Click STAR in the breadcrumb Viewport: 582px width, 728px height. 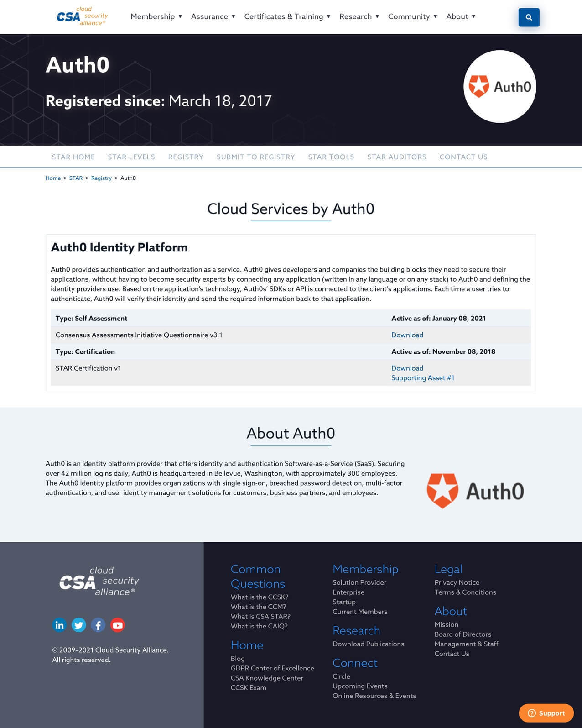coord(76,178)
